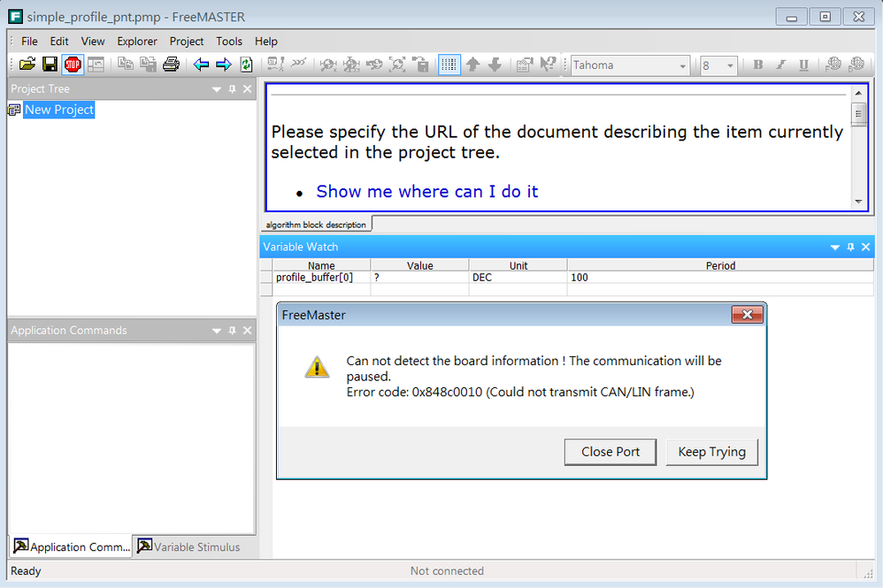This screenshot has width=883, height=588.
Task: Click the description pane scrollbar thumb
Action: (x=858, y=114)
